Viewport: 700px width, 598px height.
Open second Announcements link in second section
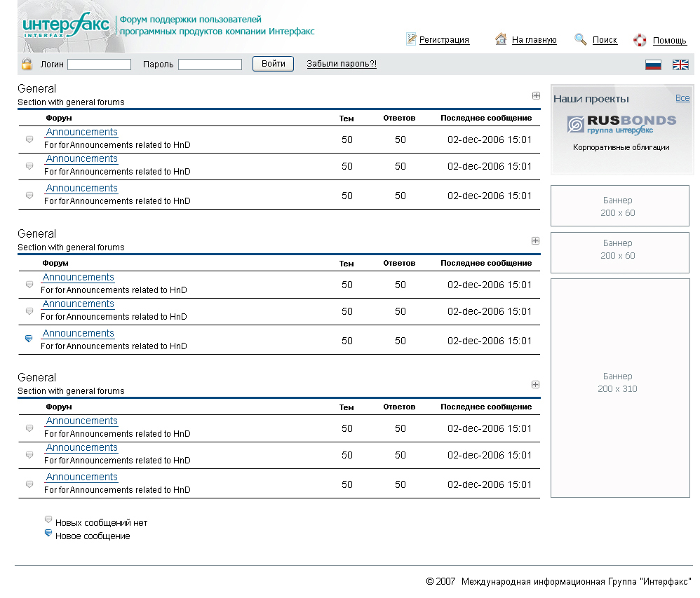[78, 304]
